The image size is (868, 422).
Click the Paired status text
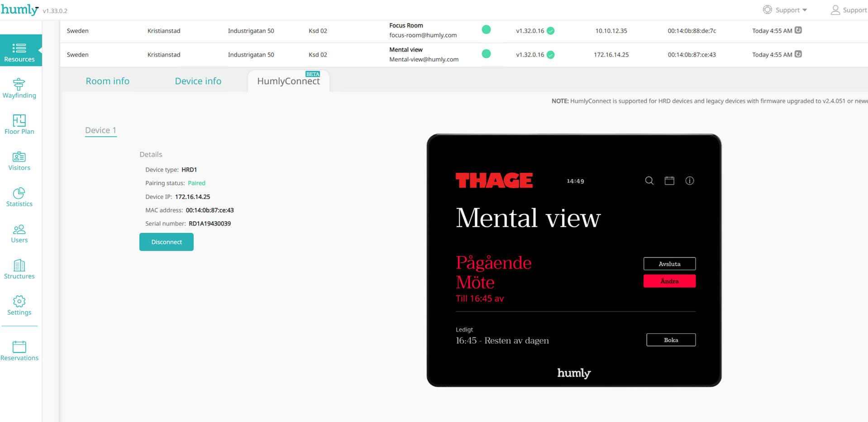pyautogui.click(x=196, y=183)
